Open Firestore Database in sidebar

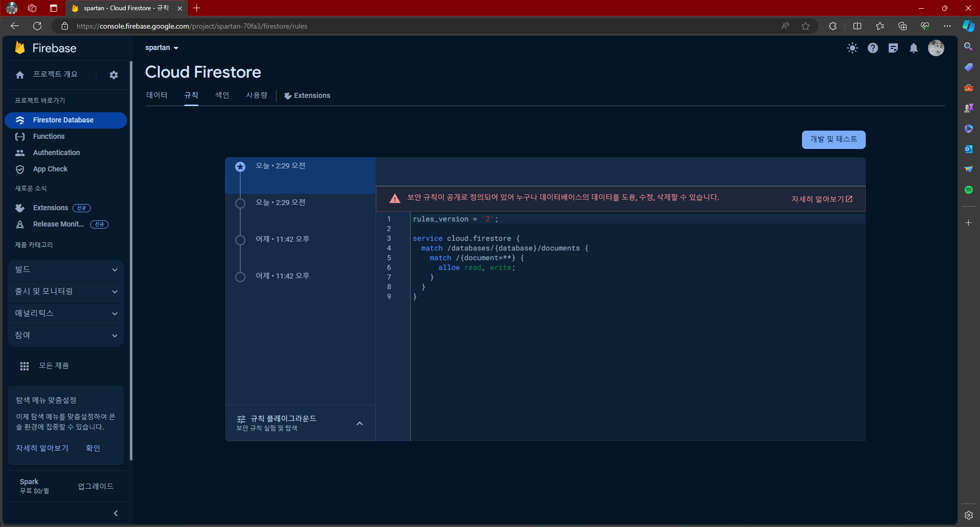[x=66, y=120]
